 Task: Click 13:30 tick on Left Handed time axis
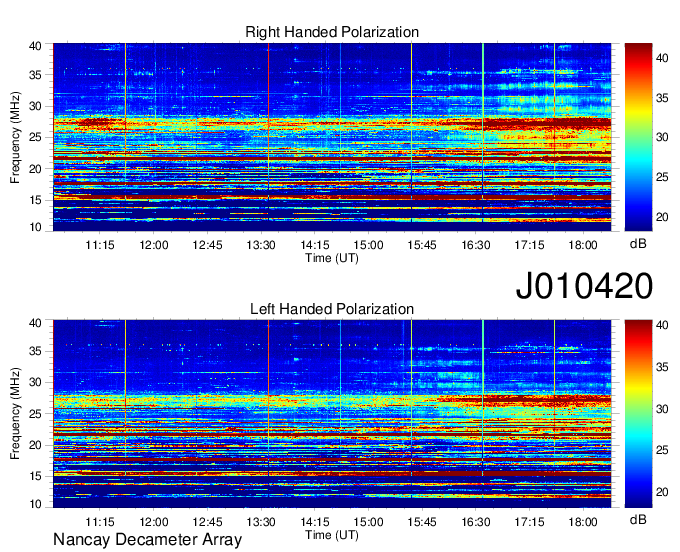pos(261,522)
